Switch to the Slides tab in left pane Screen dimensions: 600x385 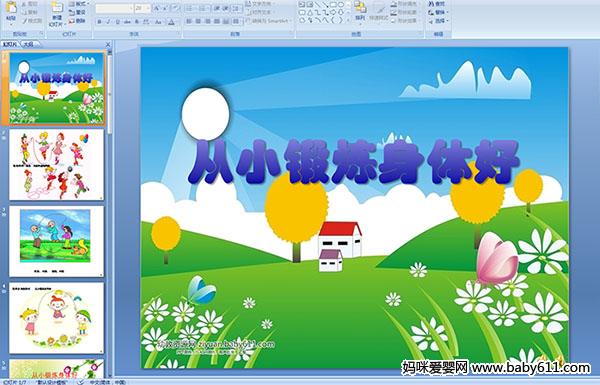point(10,44)
